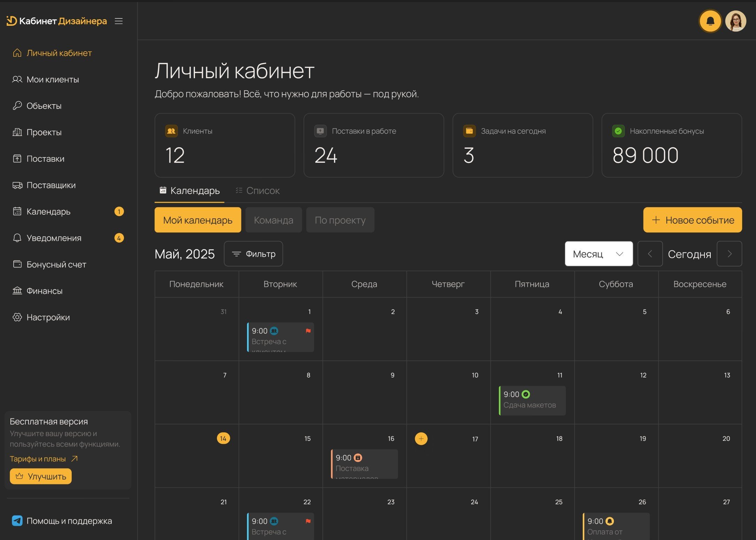Open Объекты key icon in sidebar
Viewport: 756px width, 540px height.
pyautogui.click(x=17, y=106)
